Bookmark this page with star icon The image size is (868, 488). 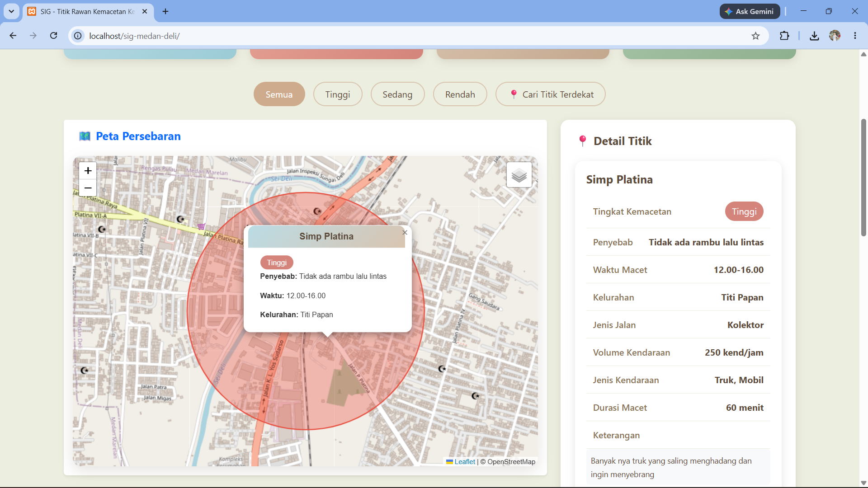coord(755,36)
